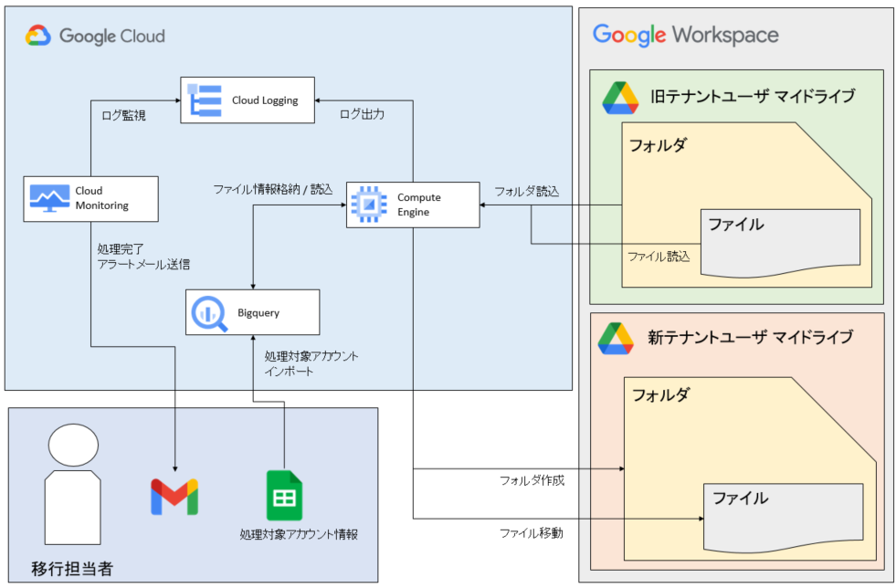This screenshot has width=896, height=588.
Task: Click the Google Cloud logo icon
Action: pos(38,36)
